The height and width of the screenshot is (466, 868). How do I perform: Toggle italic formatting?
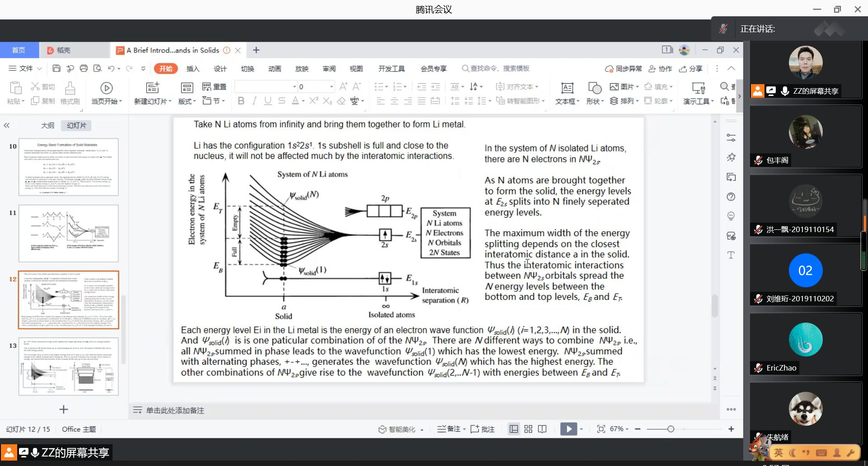[255, 101]
